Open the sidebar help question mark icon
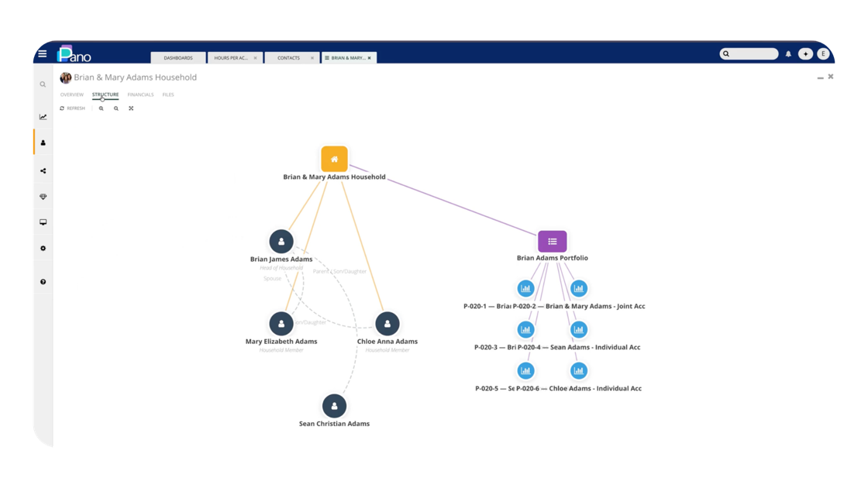Viewport: 868px width, 488px height. point(43,282)
